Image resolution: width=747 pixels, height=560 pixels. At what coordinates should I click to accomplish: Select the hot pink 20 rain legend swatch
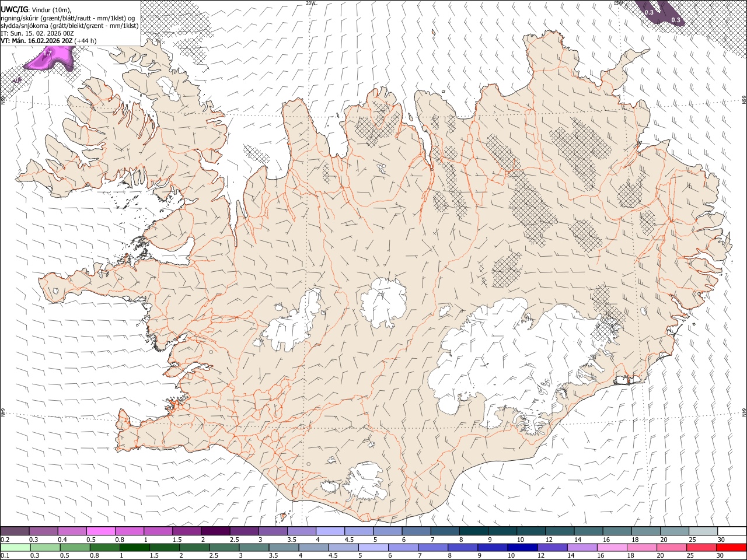click(x=671, y=547)
